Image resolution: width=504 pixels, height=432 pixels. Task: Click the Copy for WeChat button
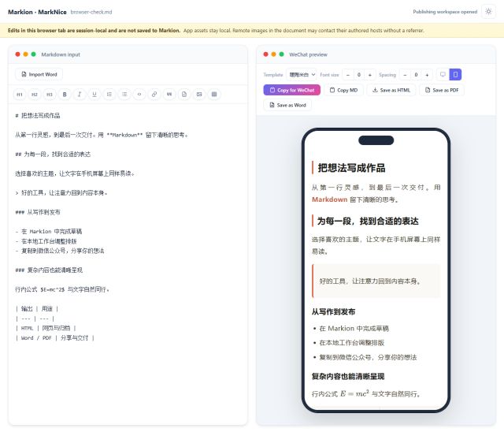[x=292, y=90]
